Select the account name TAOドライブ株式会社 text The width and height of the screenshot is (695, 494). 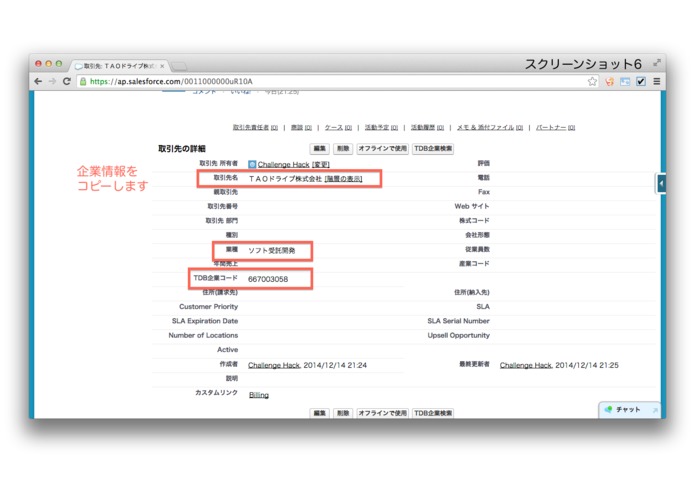[x=285, y=179]
